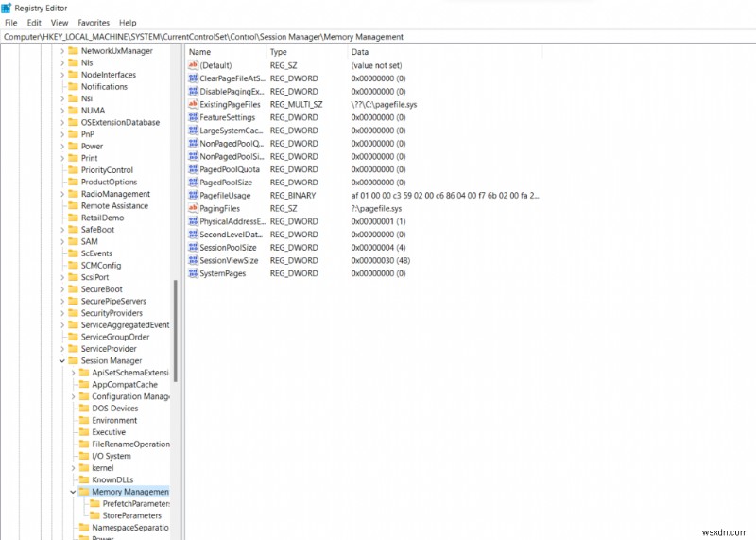Click the SystemPages DWORD icon
The width and height of the screenshot is (756, 540).
194,273
